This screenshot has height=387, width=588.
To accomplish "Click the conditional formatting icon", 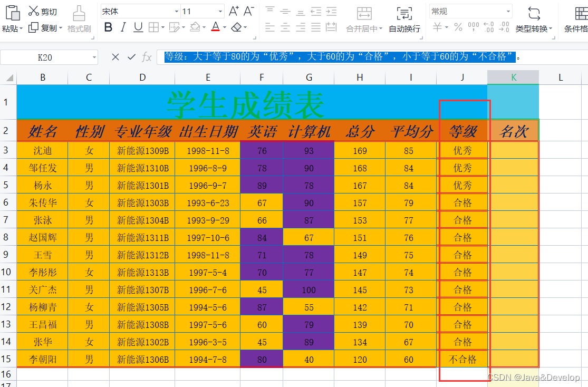I will tap(581, 14).
